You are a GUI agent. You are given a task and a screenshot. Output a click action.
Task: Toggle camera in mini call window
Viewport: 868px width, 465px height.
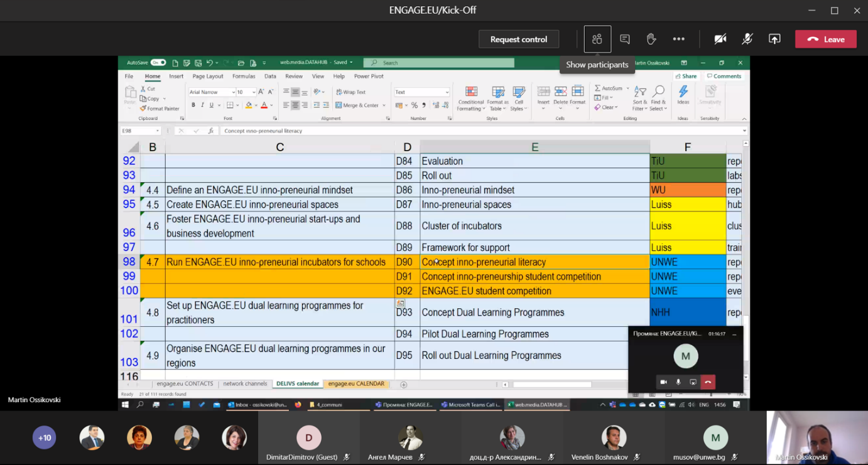tap(663, 382)
